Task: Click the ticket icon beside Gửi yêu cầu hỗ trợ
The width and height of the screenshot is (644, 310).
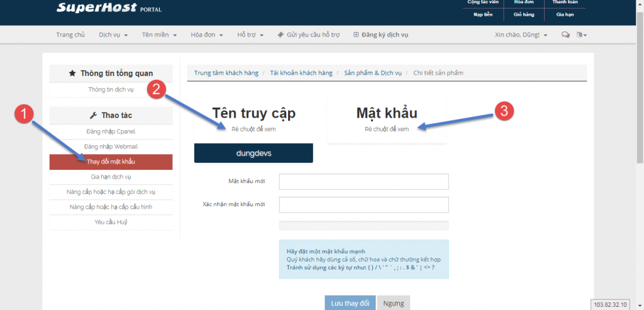Action: coord(280,35)
